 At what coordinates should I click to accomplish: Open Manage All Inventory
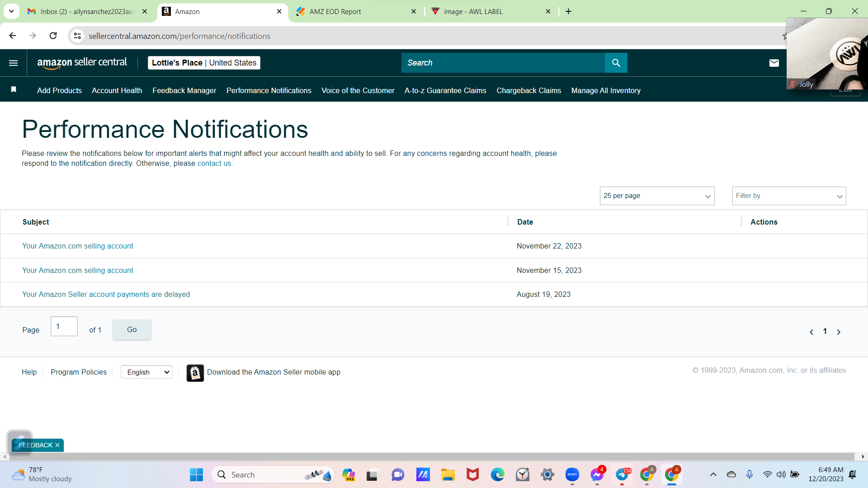(x=606, y=90)
